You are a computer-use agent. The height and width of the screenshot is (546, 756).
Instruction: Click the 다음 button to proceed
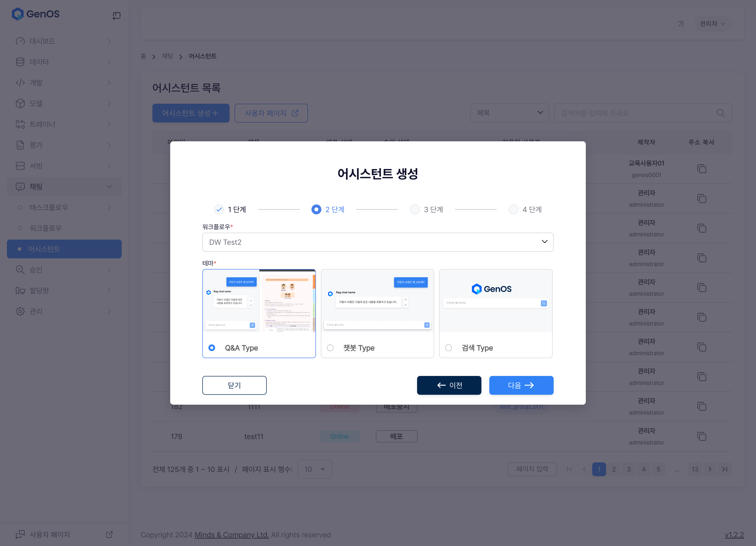click(521, 385)
